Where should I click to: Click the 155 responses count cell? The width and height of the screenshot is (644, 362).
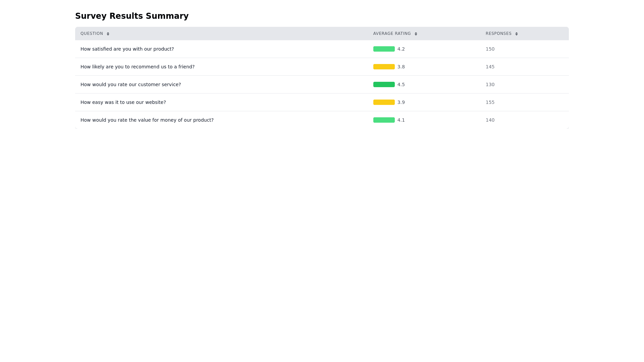coord(490,102)
